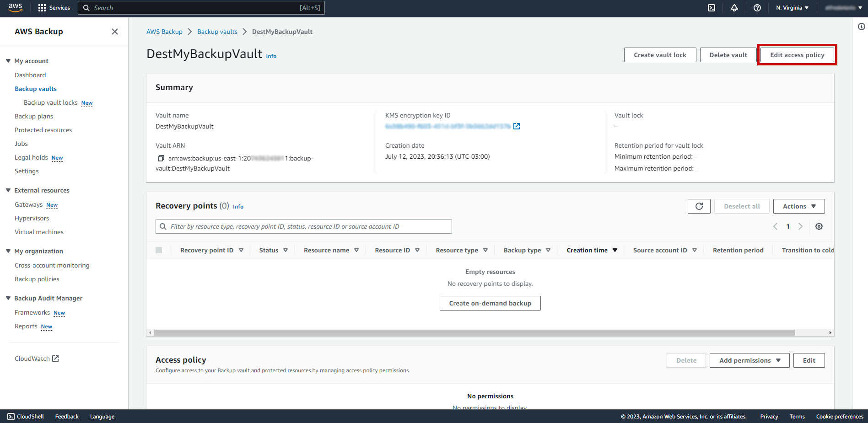Screen dimensions: 868x423
Task: Open the help question mark menu
Action: click(x=757, y=8)
